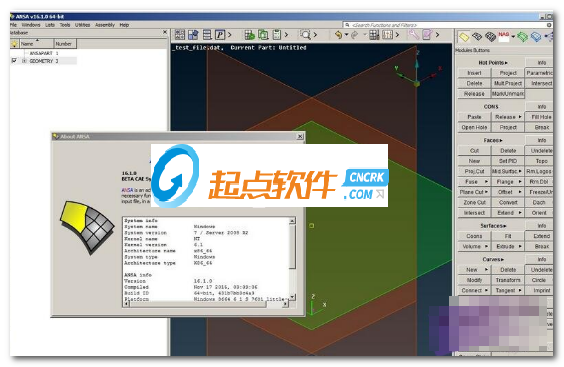Image resolution: width=564 pixels, height=367 pixels.
Task: Click the grey redo arrow icon
Action: point(355,35)
